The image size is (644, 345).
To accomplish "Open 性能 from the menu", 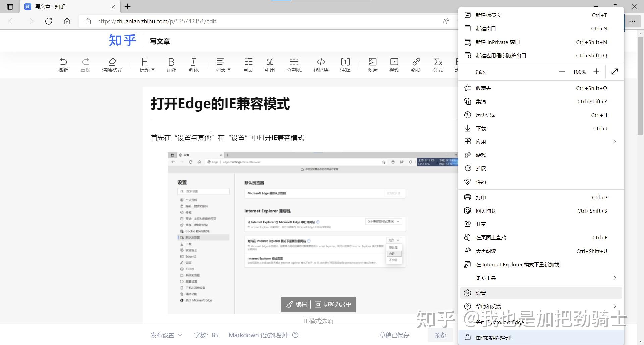I will tap(541, 182).
